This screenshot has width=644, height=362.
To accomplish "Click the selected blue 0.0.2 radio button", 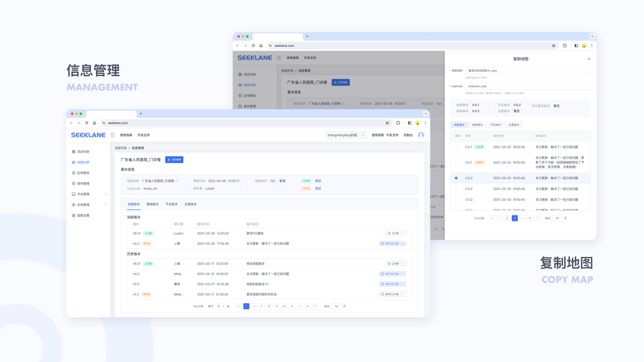I will click(456, 178).
